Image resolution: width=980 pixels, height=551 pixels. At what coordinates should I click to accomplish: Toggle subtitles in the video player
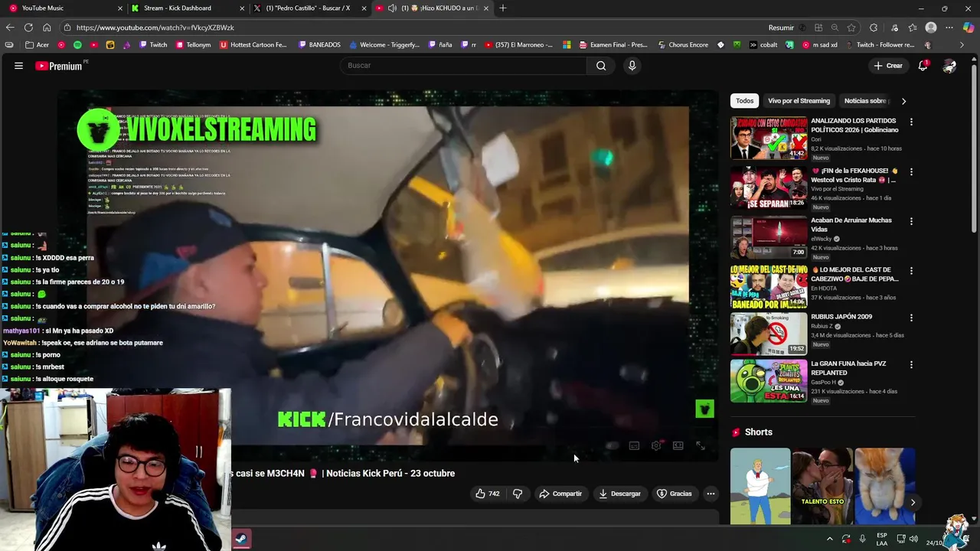[634, 445]
